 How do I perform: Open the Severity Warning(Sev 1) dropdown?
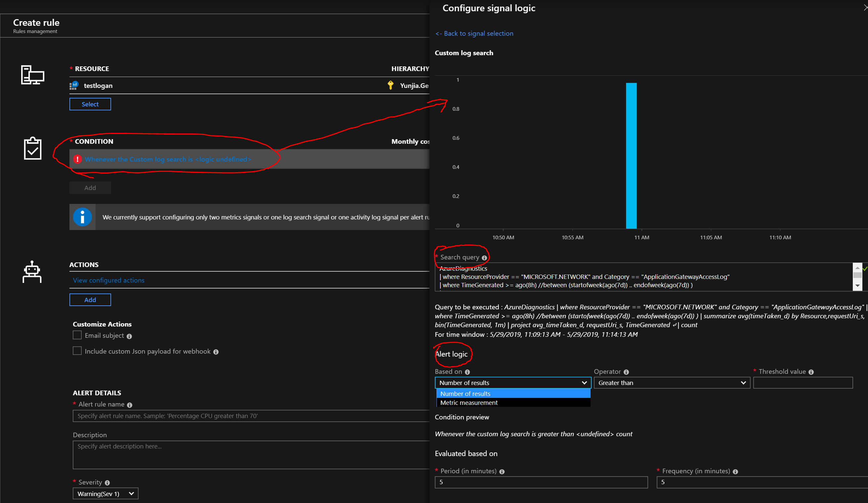pyautogui.click(x=105, y=493)
